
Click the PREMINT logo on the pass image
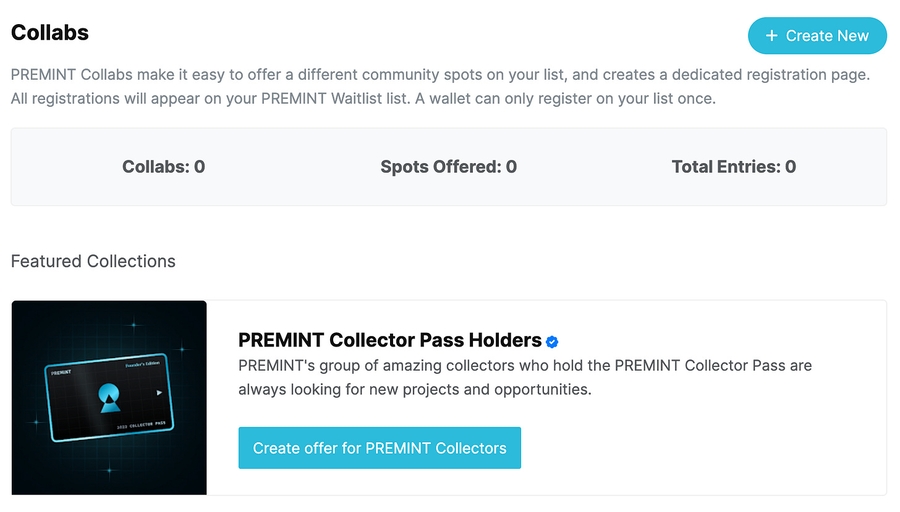62,371
